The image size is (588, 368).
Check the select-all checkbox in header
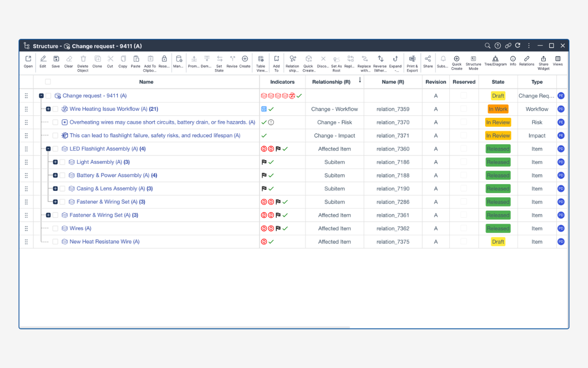[48, 82]
